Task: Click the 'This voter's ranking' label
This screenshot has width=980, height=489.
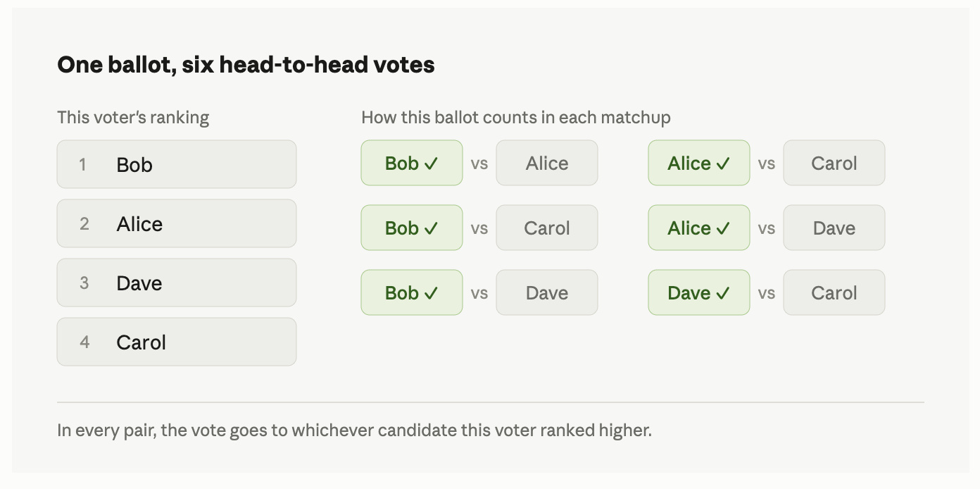Action: click(x=133, y=117)
